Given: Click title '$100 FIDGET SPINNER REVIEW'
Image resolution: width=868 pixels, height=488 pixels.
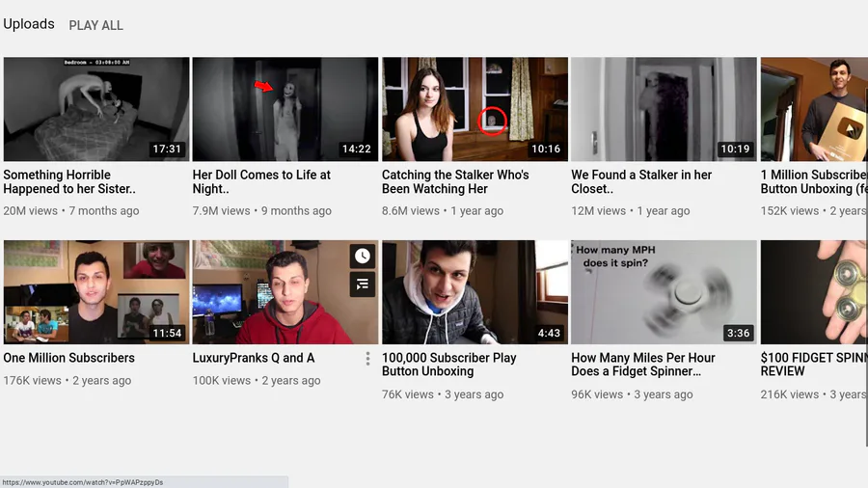Looking at the screenshot, I should (x=813, y=365).
